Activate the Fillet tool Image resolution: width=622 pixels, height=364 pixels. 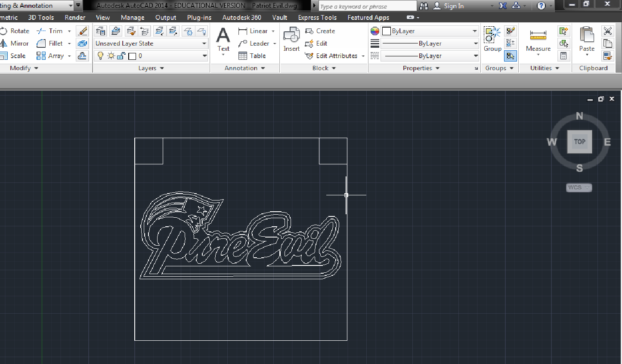tap(50, 43)
